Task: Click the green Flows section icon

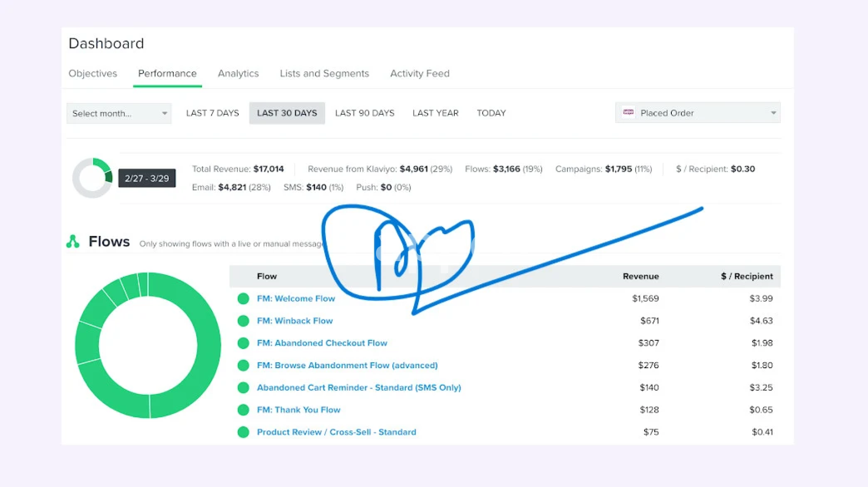Action: [73, 242]
